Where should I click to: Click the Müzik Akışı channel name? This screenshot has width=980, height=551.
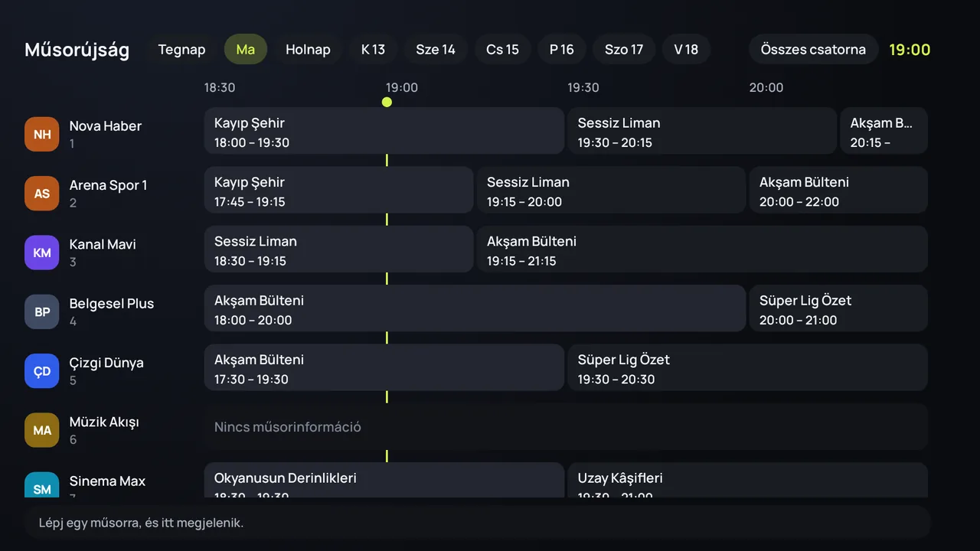(x=104, y=422)
